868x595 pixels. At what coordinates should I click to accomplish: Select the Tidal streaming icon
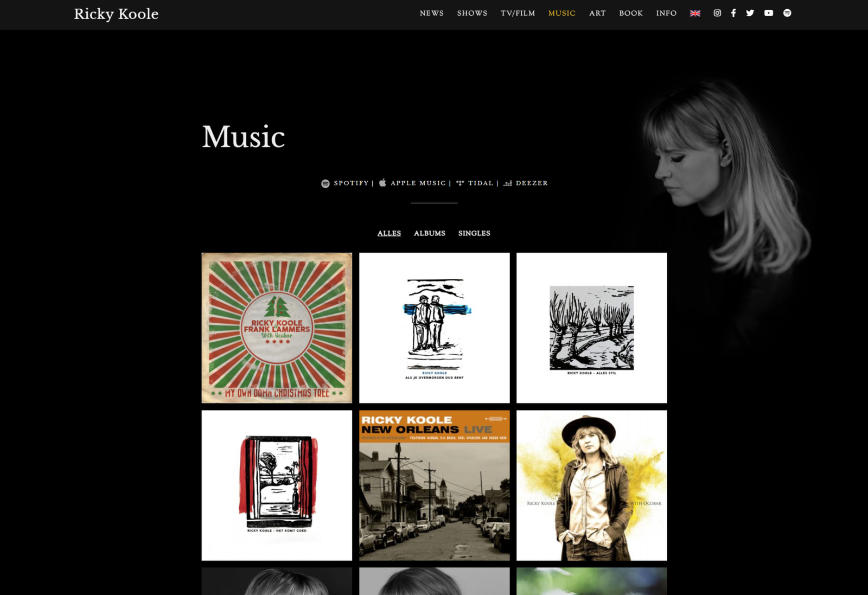459,183
